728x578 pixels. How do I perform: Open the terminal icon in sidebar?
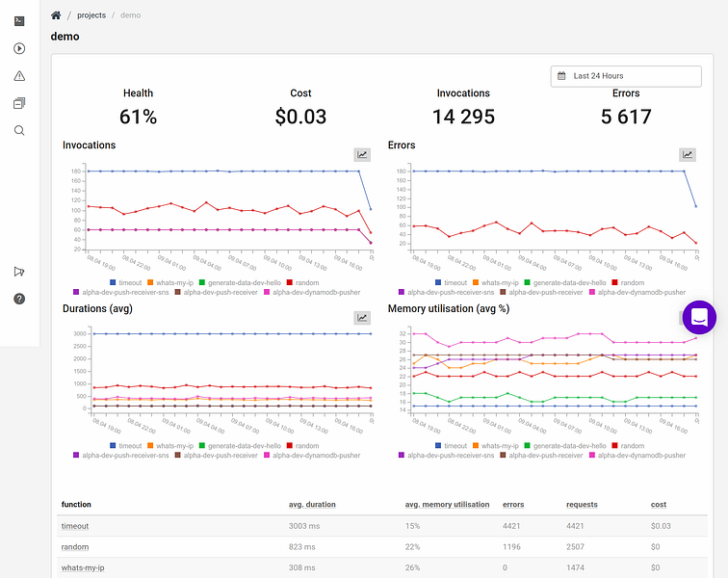click(x=19, y=21)
